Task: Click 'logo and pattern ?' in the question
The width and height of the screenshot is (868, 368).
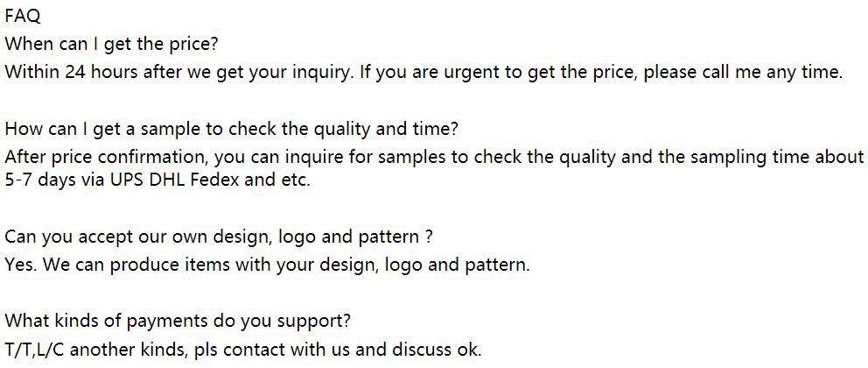Action: click(355, 237)
